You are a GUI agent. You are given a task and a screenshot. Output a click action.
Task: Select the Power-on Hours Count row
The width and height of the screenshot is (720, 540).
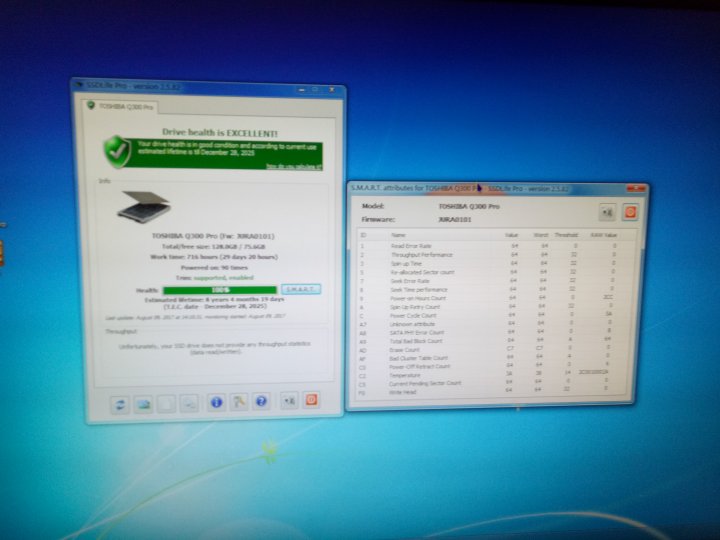pos(422,298)
